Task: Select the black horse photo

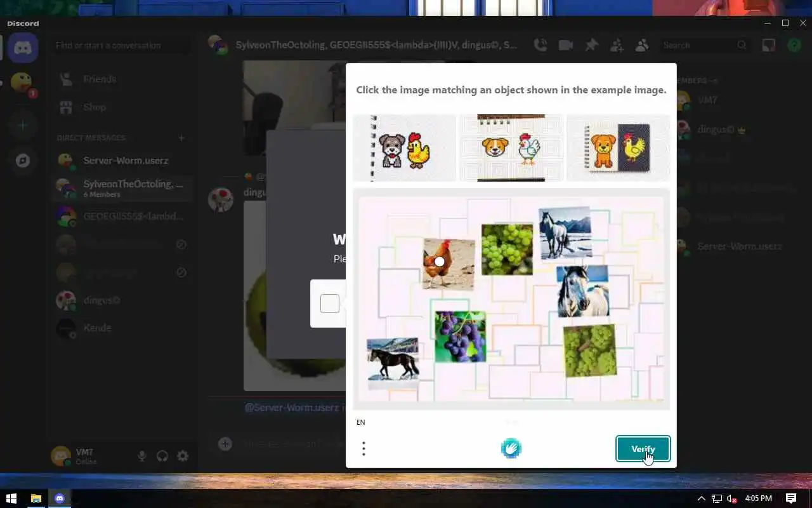Action: (393, 363)
